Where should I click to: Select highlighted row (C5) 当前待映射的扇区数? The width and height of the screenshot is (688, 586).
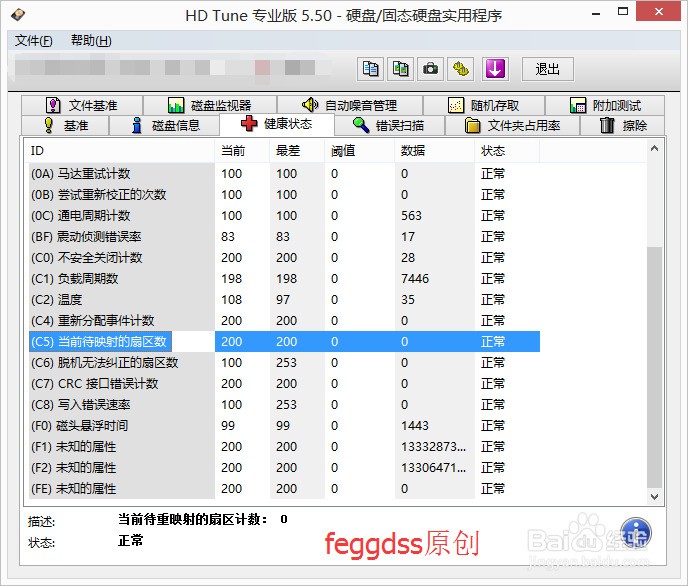click(x=284, y=342)
